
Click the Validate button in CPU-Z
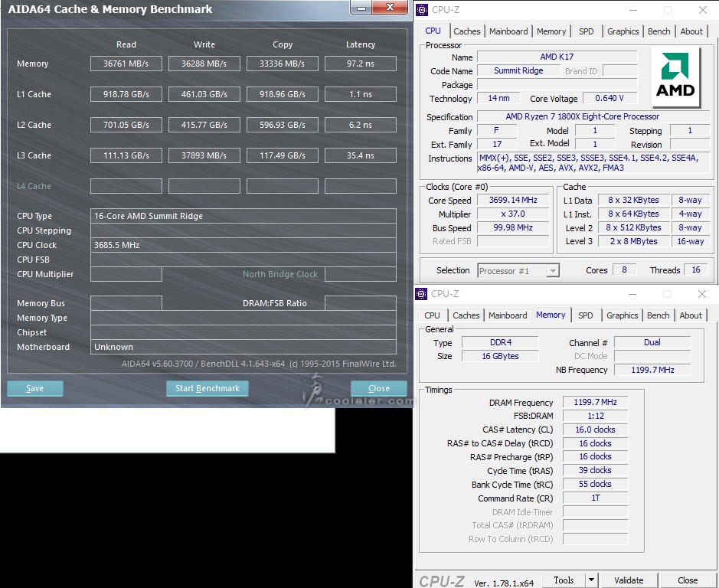point(629,580)
